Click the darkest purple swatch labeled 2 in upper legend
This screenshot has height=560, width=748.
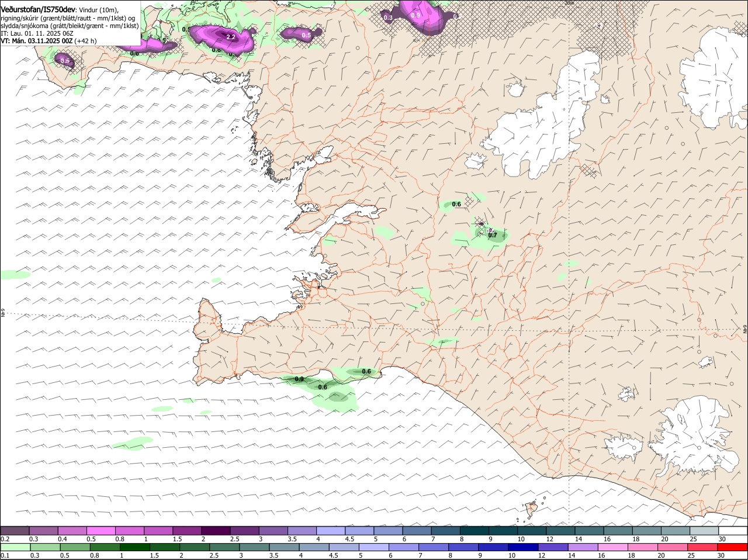tap(217, 530)
